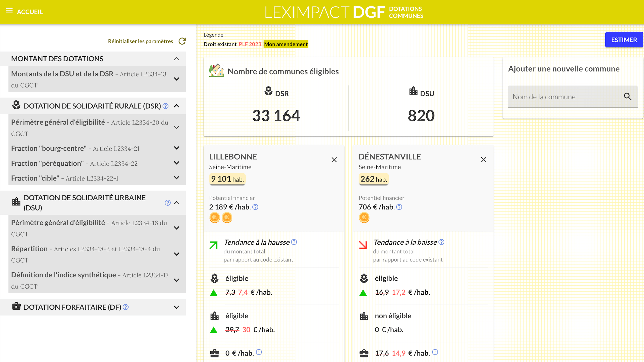Open the help tooltip next to DSR heading
This screenshot has height=362, width=644.
click(165, 106)
